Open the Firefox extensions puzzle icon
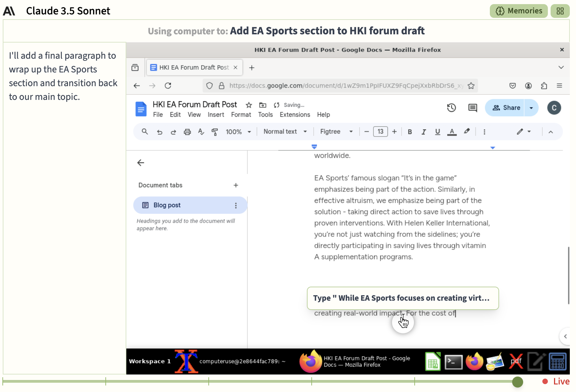 pyautogui.click(x=544, y=86)
